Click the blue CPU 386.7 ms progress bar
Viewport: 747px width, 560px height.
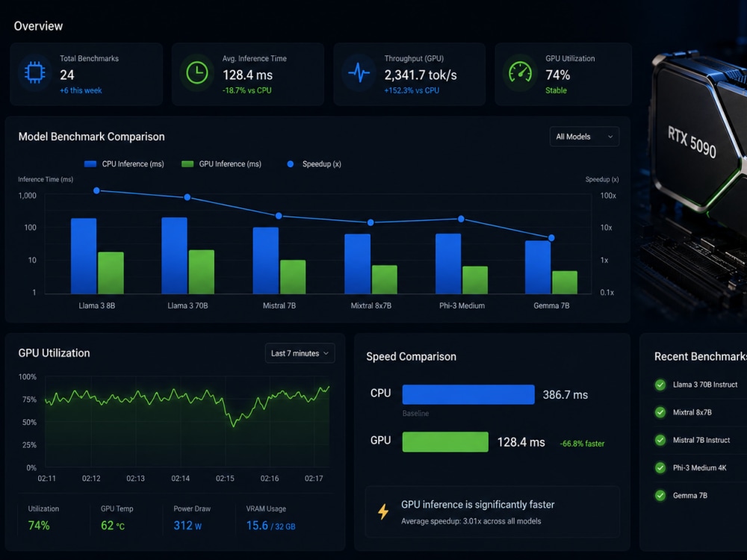point(468,394)
